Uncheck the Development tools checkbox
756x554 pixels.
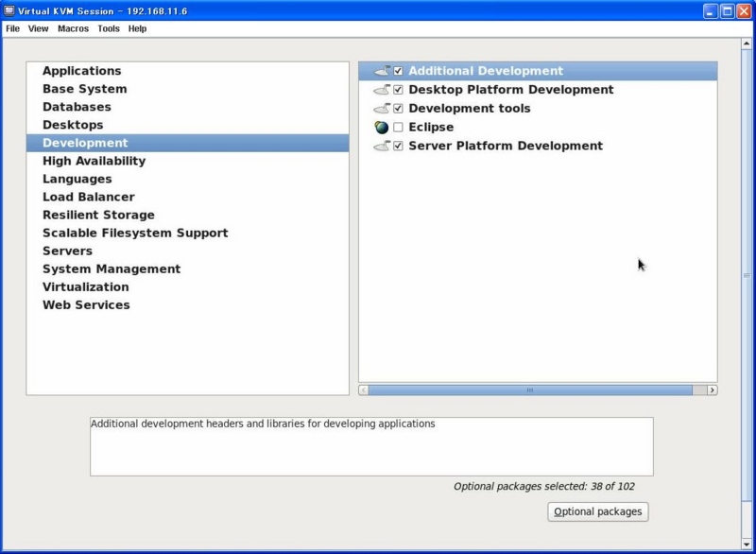(x=398, y=109)
